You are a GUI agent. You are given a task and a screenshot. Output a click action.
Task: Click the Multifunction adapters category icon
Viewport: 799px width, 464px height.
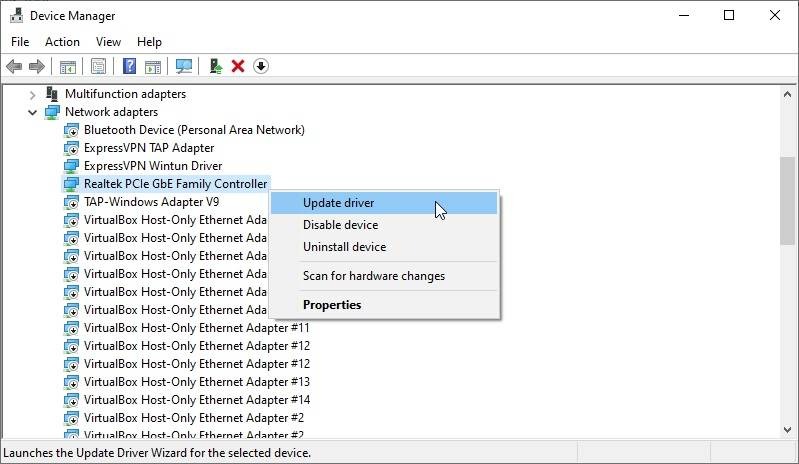point(52,94)
